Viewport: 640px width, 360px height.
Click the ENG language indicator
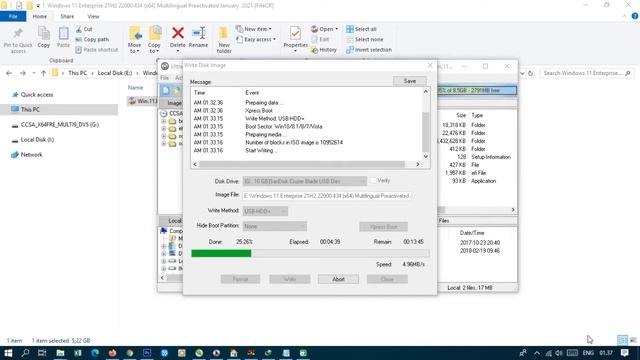588,353
